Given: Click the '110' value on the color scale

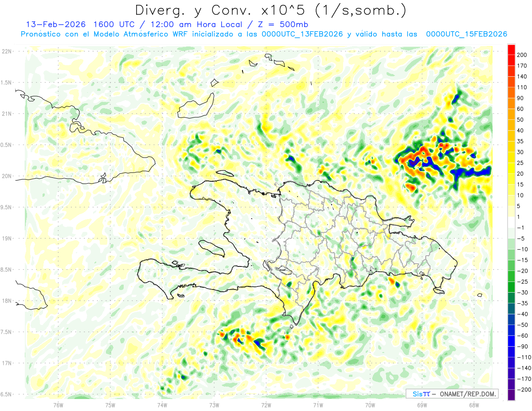Looking at the screenshot, I should pos(522,87).
